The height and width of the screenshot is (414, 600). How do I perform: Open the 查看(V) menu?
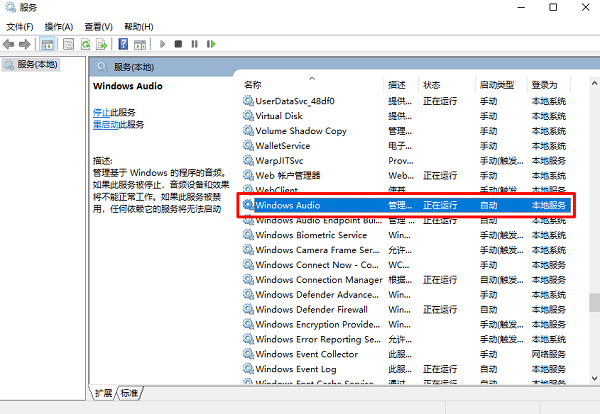98,26
